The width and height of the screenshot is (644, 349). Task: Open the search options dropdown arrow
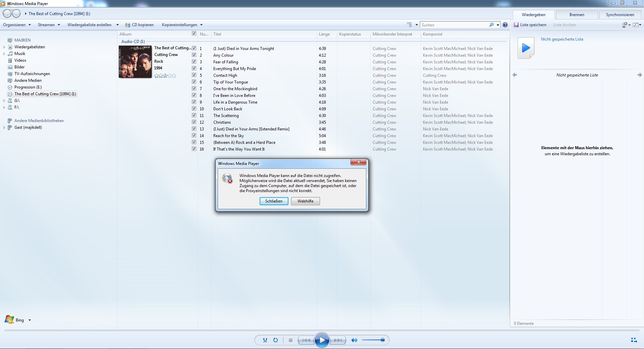click(498, 25)
